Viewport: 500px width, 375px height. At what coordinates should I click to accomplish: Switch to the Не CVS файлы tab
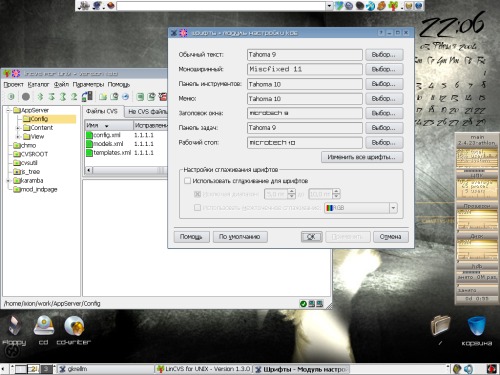coord(146,112)
